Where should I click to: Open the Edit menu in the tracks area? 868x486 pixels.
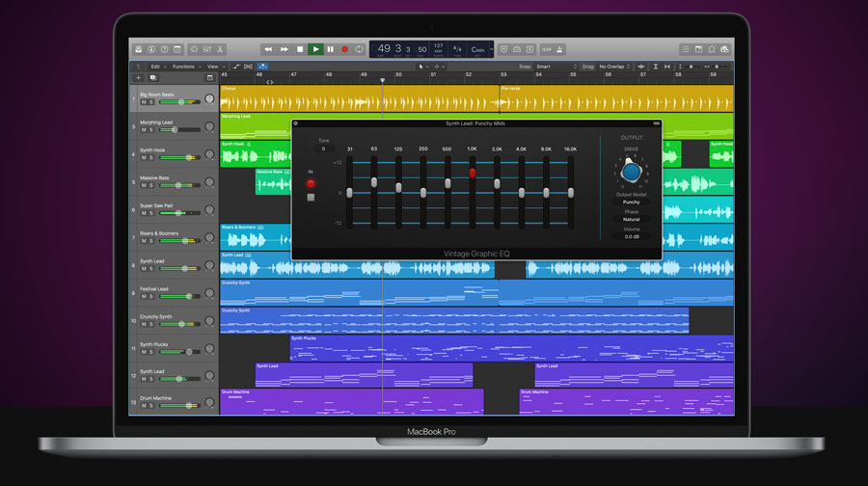tap(154, 67)
